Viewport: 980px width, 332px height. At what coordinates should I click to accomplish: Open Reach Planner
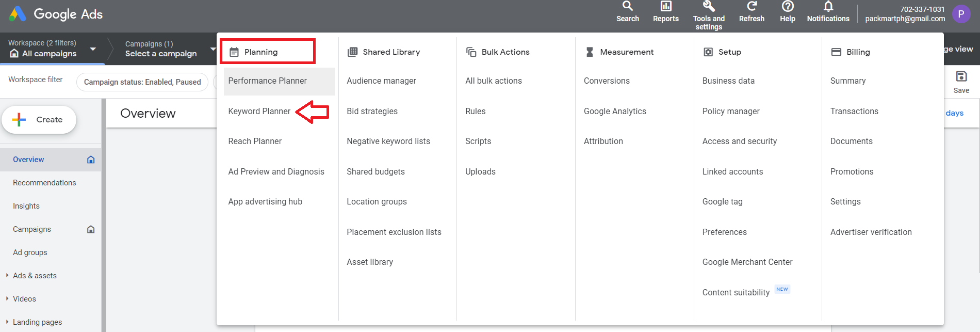255,141
